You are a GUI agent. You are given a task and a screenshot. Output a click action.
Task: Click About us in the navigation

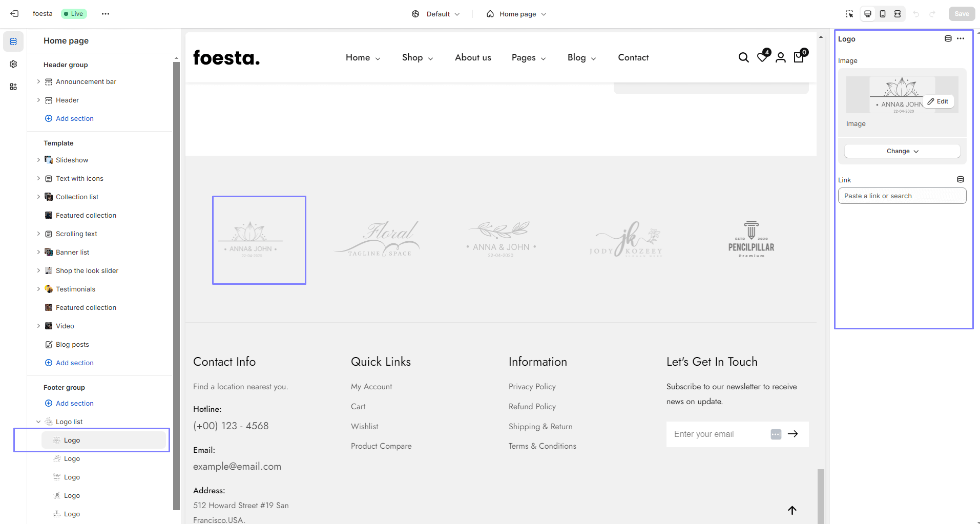[473, 58]
